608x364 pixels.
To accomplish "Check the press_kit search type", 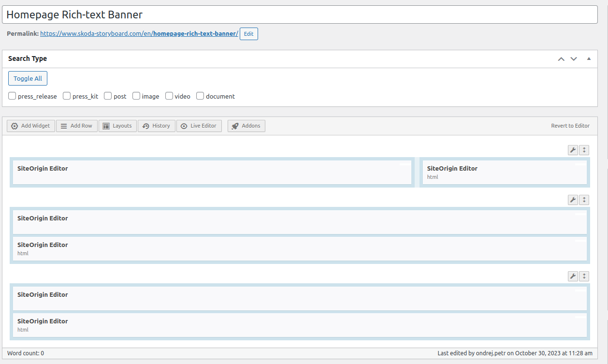I will pos(67,96).
